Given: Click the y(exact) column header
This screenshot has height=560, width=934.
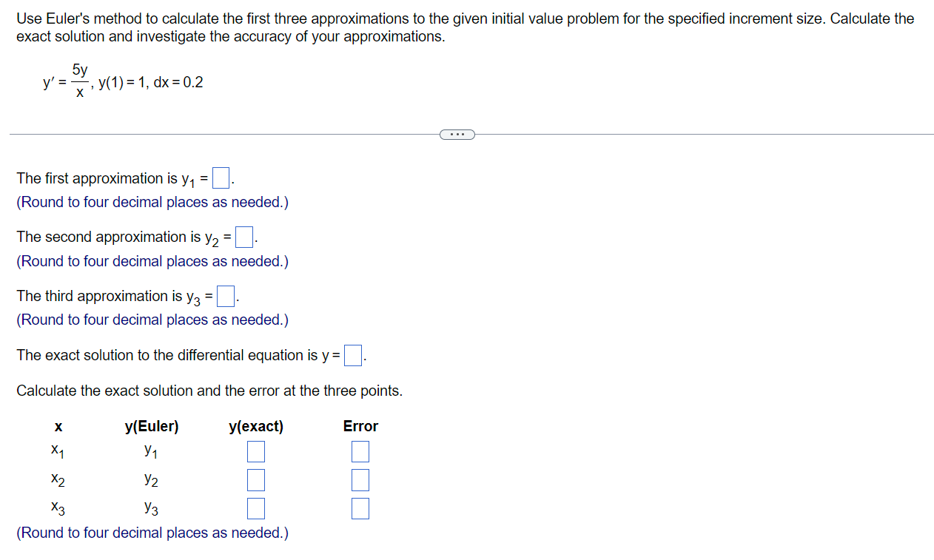Looking at the screenshot, I should click(255, 426).
